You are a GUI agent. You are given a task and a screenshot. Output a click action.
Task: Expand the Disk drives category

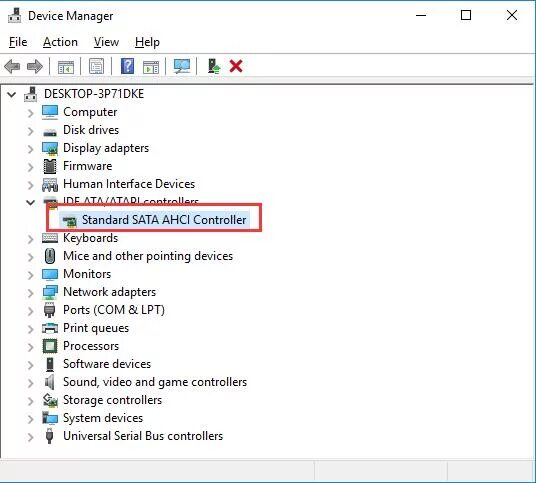click(30, 131)
